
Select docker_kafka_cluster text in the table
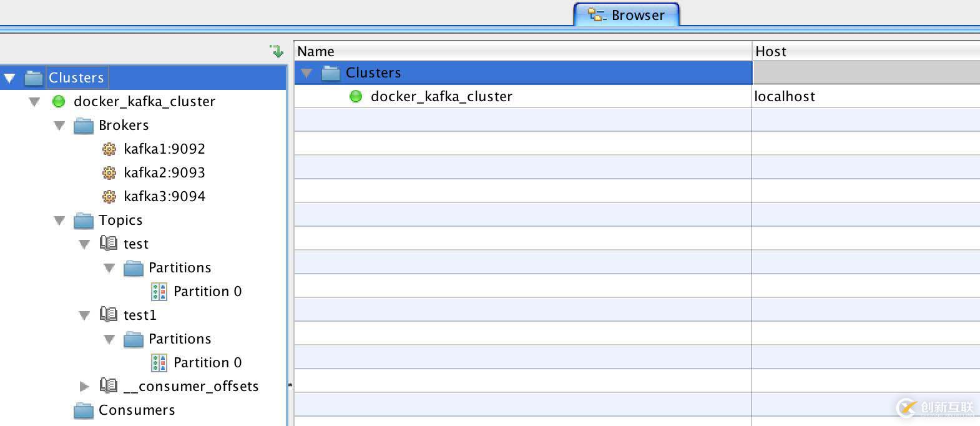click(x=441, y=96)
